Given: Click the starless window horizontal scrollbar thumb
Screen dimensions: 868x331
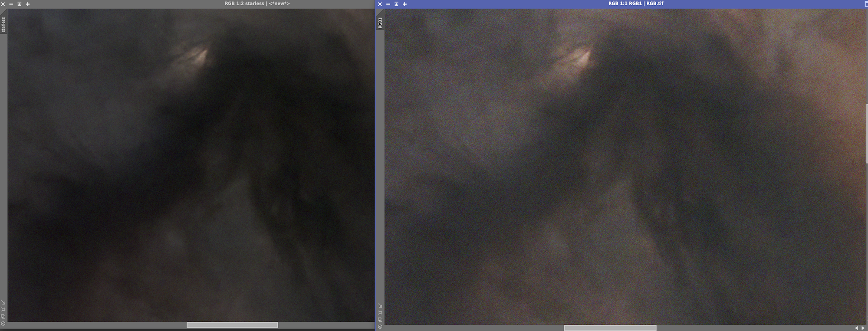Looking at the screenshot, I should 232,325.
